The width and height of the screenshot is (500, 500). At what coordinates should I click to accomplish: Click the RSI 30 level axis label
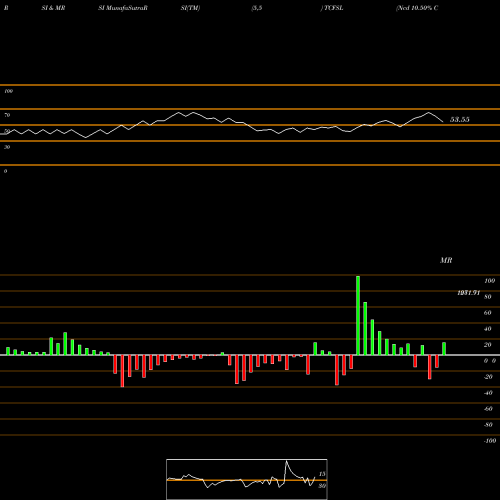point(7,147)
